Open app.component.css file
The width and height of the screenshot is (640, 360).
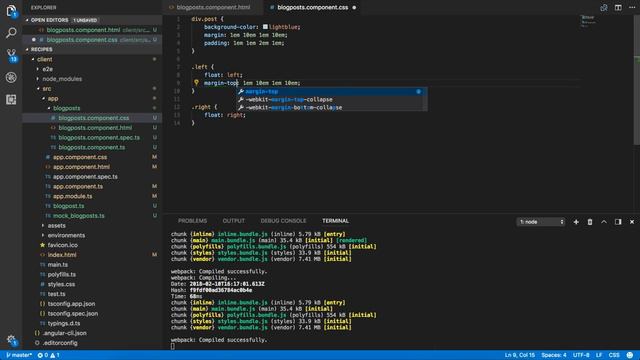[92, 157]
